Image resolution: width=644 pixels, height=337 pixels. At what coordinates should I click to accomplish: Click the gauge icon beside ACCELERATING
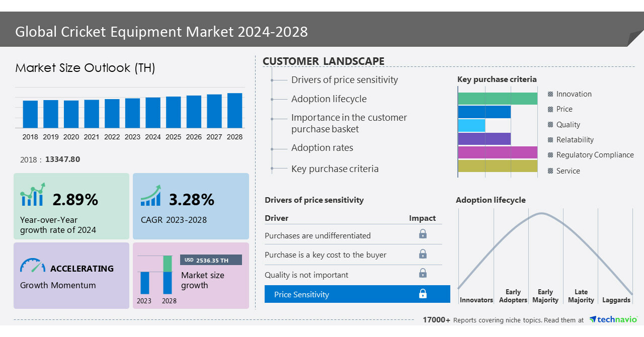tap(32, 265)
